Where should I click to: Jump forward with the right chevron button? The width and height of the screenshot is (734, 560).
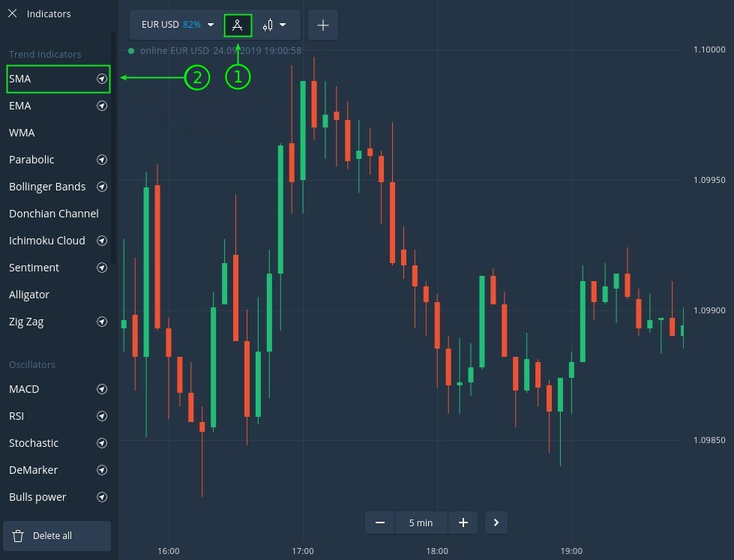(x=496, y=523)
